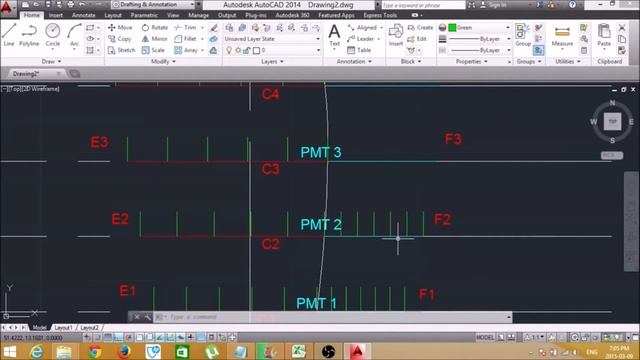Toggle the MODEL space status button

pos(485,338)
